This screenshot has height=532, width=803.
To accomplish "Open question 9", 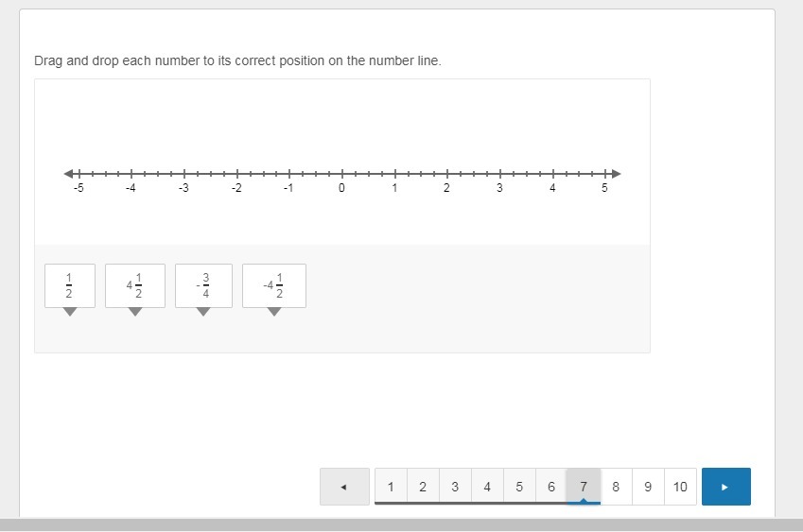I will click(648, 487).
